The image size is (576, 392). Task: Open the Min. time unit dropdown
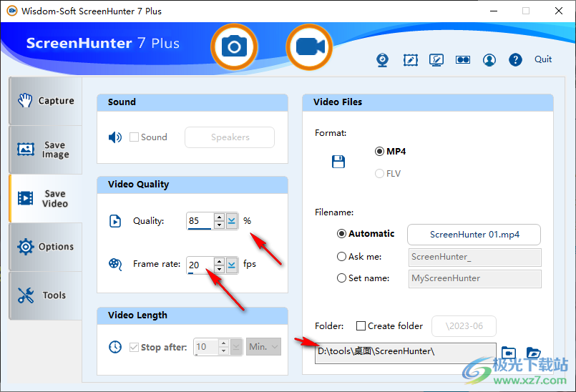click(263, 346)
